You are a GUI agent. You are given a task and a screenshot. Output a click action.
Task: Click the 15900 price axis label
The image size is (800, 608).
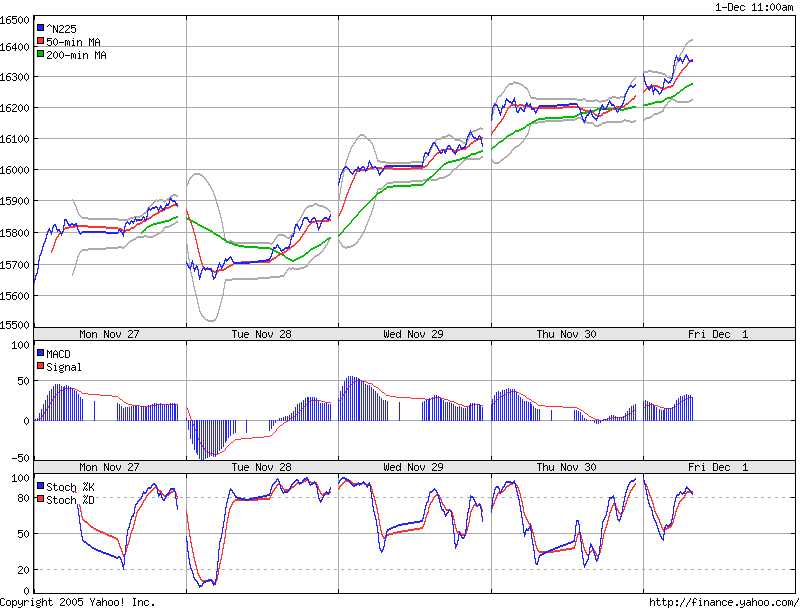coord(15,201)
